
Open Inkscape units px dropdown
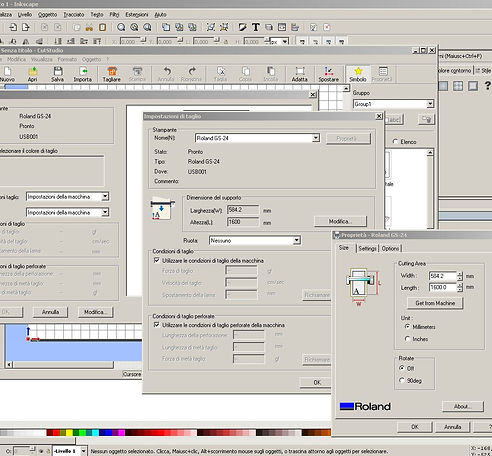pos(279,42)
